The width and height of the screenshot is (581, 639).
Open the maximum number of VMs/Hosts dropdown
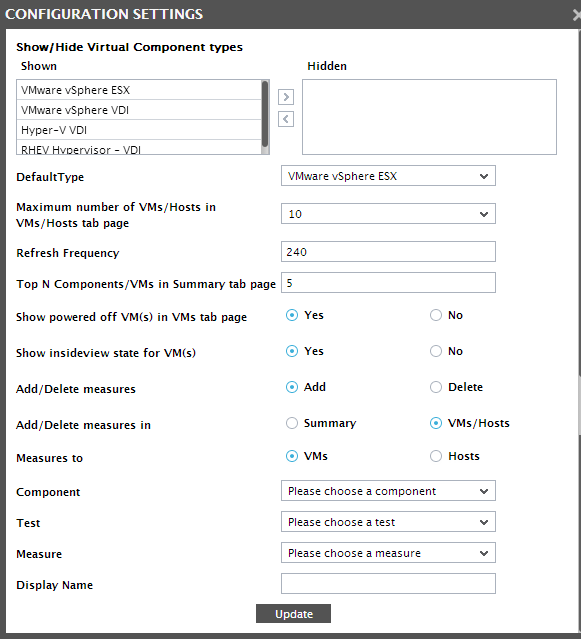(x=388, y=214)
